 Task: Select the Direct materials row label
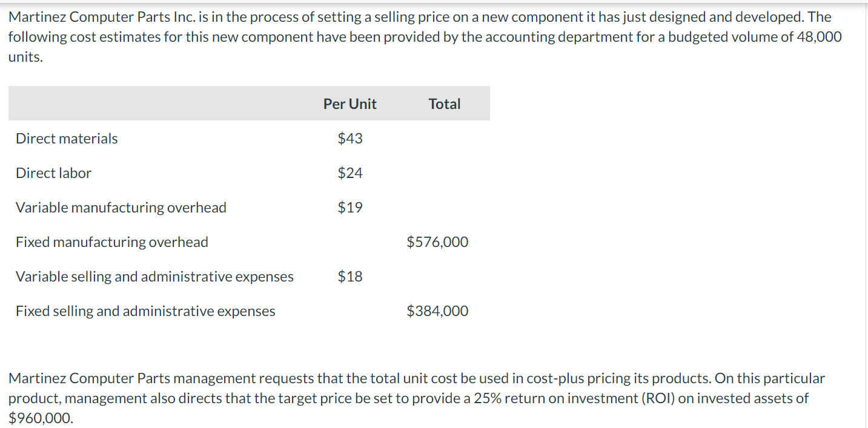coord(67,139)
